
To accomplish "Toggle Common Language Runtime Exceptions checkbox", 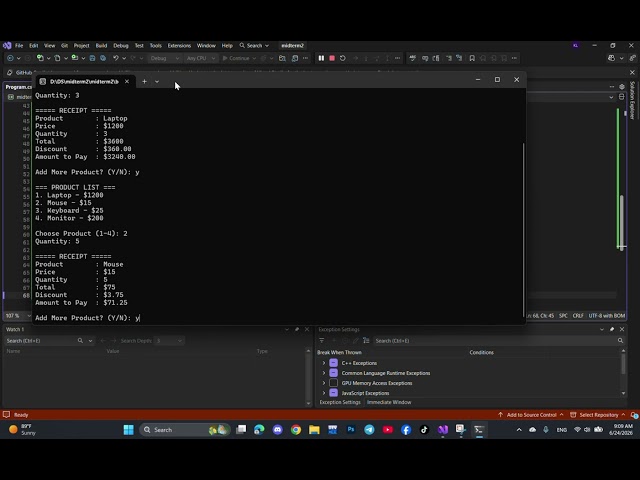I will coord(333,373).
